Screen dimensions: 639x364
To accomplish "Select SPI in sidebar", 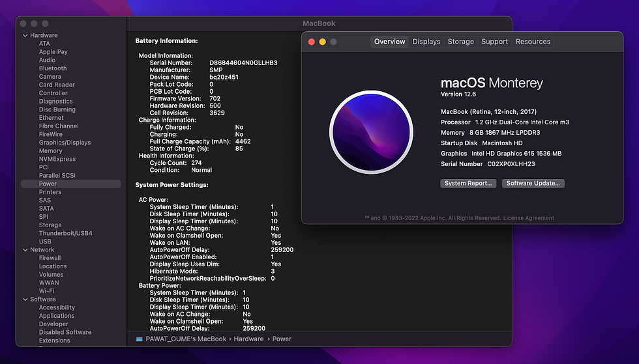I will (x=44, y=217).
